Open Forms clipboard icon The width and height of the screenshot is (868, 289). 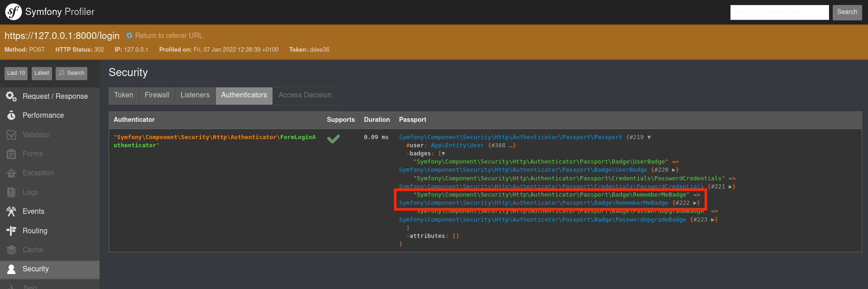coord(11,154)
